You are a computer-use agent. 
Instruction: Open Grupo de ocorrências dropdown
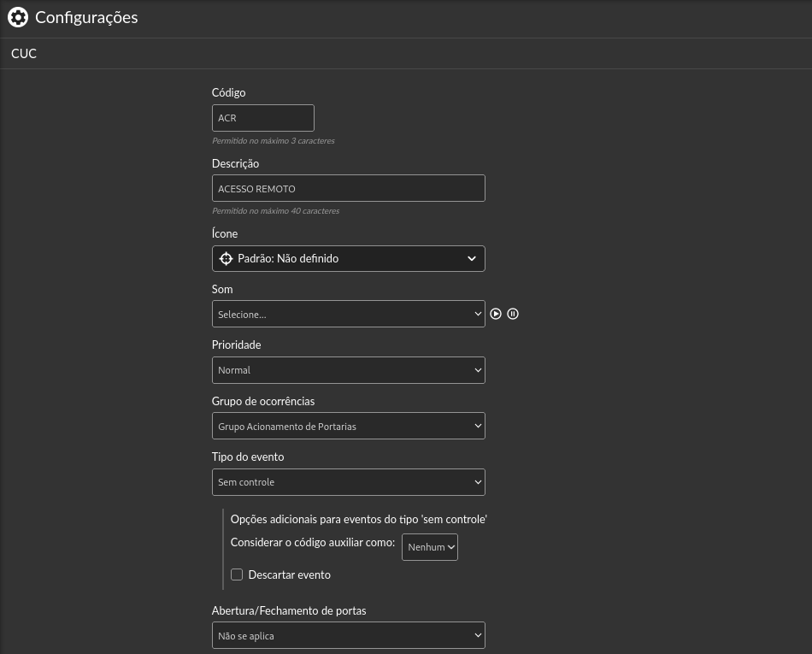tap(349, 426)
